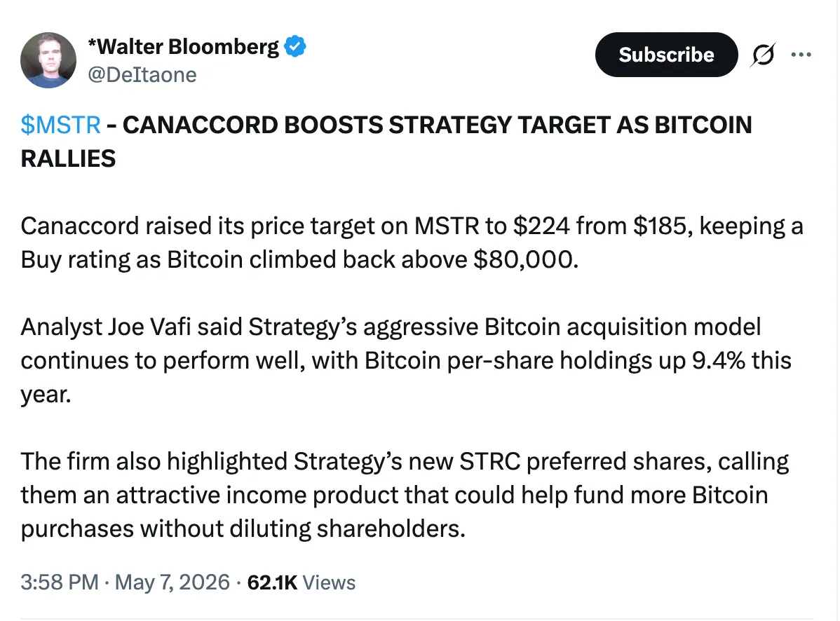Click the Views label in footer
Image resolution: width=840 pixels, height=621 pixels.
coord(328,582)
